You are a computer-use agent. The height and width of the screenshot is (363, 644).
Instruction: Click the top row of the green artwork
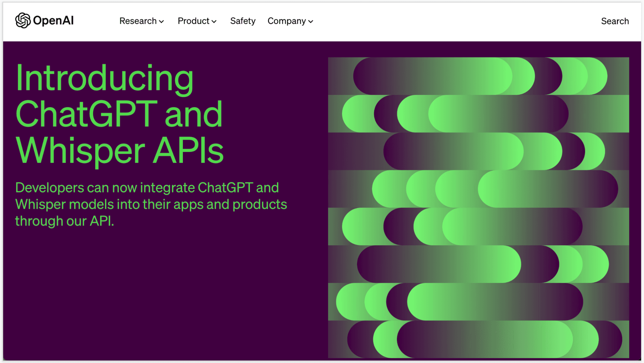click(x=478, y=76)
